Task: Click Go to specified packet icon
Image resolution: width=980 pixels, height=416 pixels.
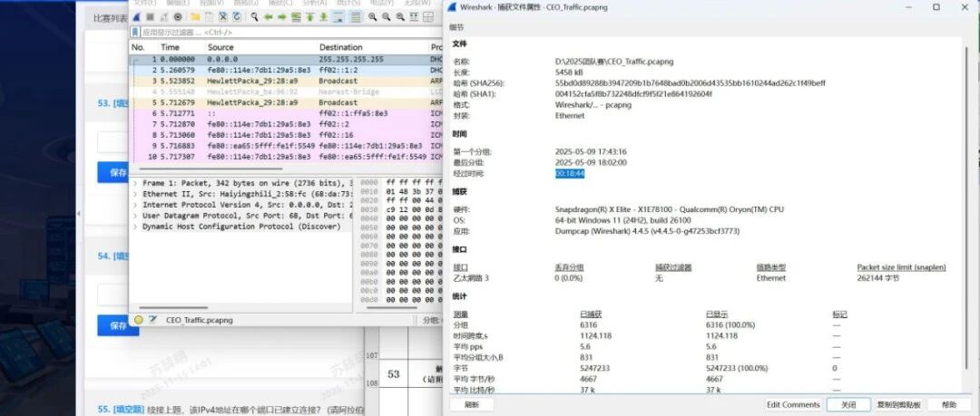Action: pos(296,17)
